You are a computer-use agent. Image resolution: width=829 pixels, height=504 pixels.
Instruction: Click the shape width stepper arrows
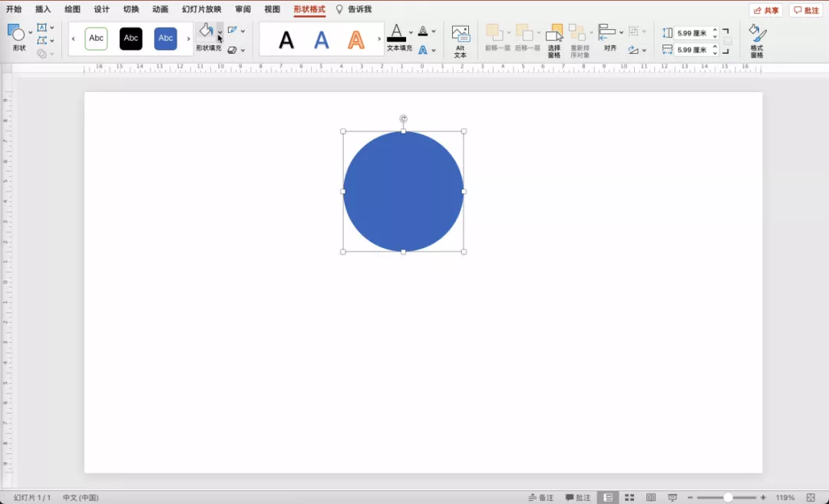pos(715,50)
